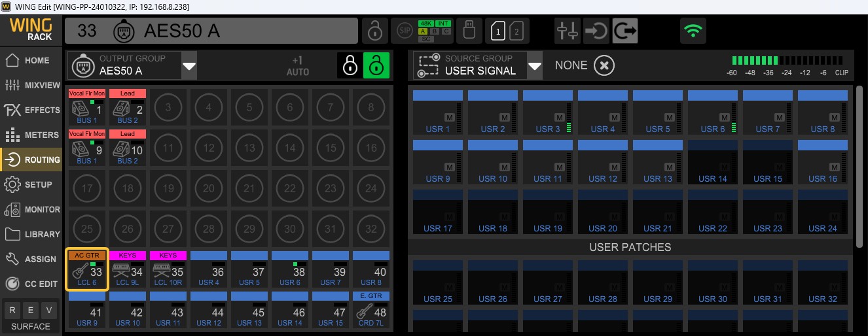Toggle surface E button
Viewport: 868px width, 336px height.
click(x=31, y=310)
